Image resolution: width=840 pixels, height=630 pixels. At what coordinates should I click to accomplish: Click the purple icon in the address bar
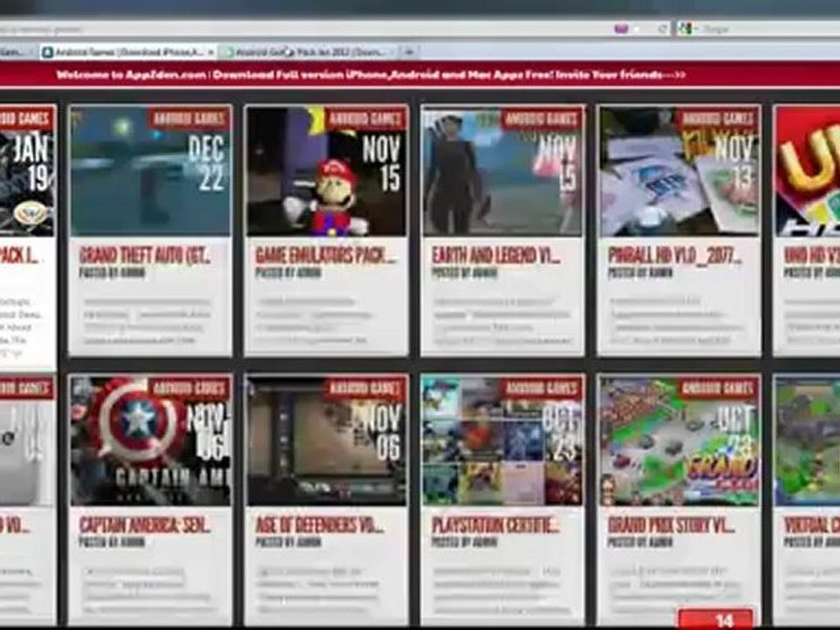coord(621,29)
